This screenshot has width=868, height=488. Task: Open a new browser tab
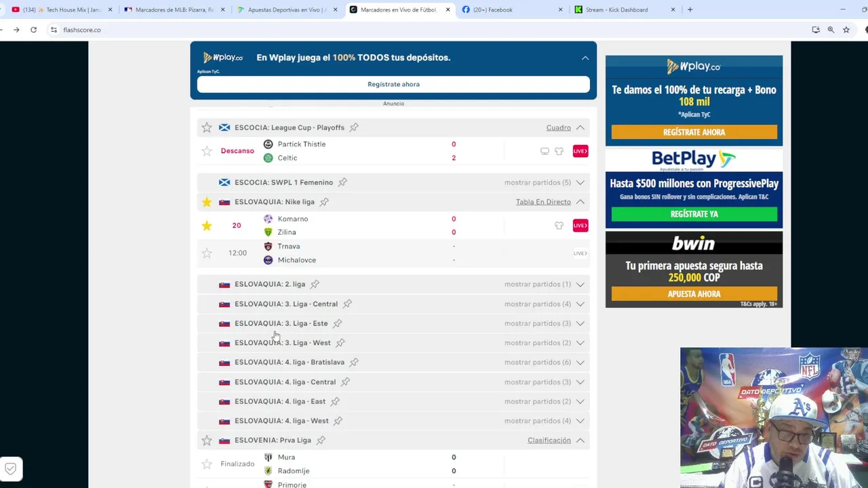point(690,9)
